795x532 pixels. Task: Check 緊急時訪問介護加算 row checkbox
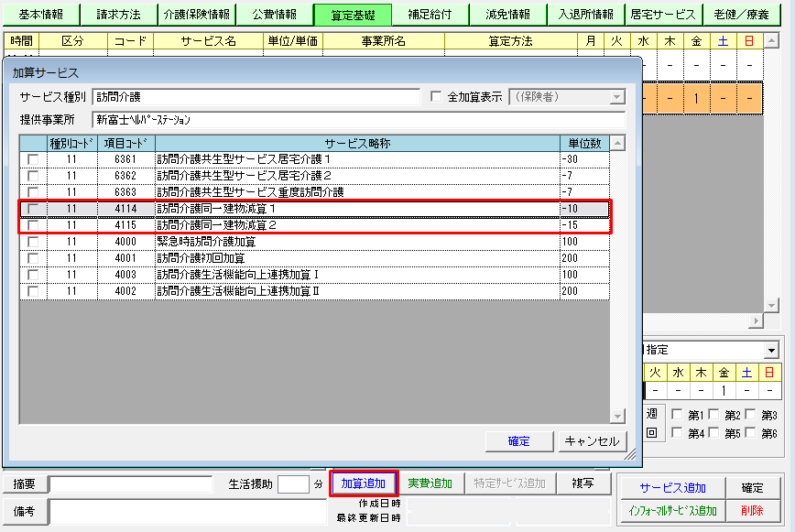pyautogui.click(x=33, y=242)
